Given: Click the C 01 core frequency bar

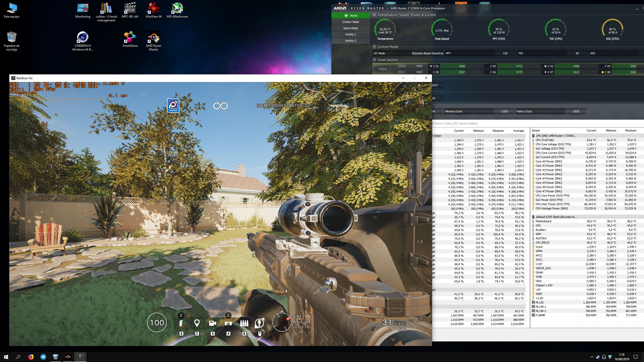Looking at the screenshot, I should click(462, 66).
